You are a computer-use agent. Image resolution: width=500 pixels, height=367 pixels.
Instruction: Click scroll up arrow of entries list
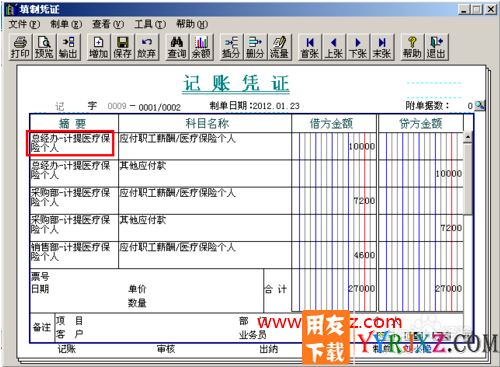click(x=468, y=137)
